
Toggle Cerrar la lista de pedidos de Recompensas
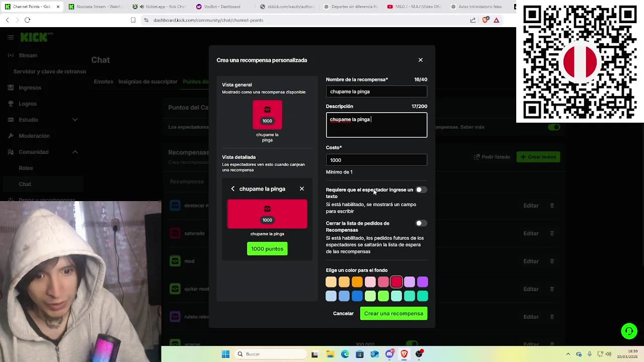(x=421, y=223)
